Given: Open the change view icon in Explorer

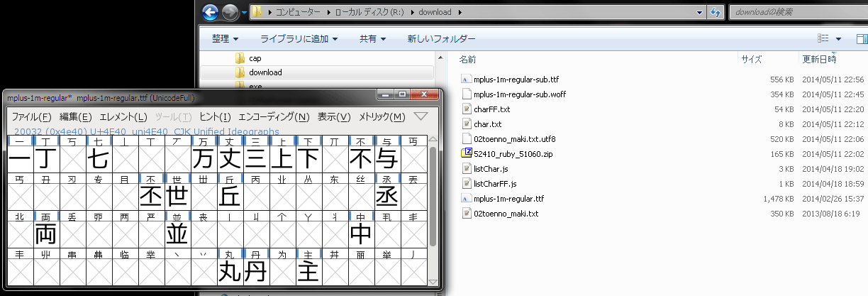Looking at the screenshot, I should click(x=823, y=38).
